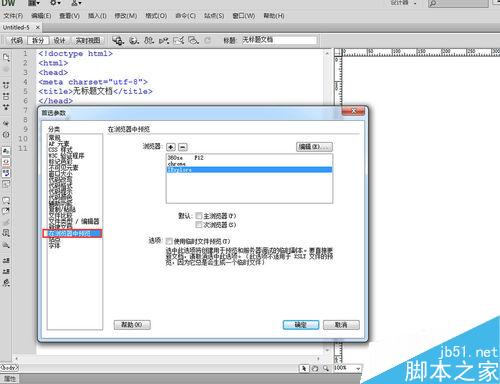Switch to 代码 view
The image size is (500, 384).
click(x=17, y=41)
